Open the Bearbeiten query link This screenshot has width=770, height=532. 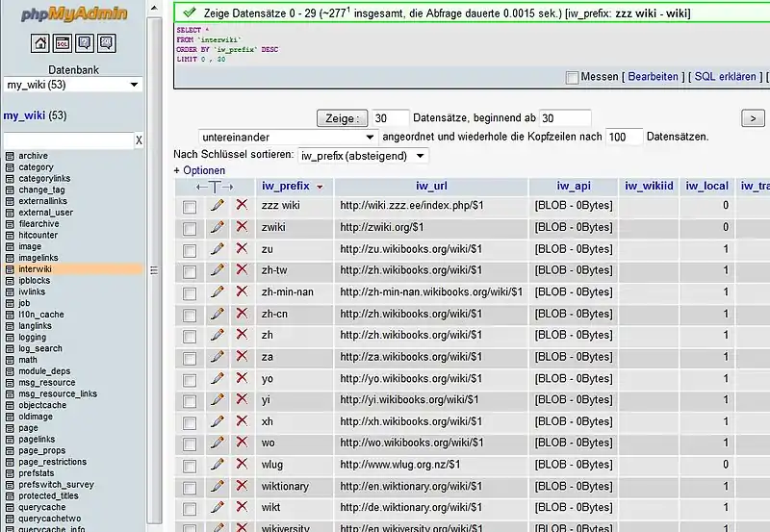click(x=653, y=77)
